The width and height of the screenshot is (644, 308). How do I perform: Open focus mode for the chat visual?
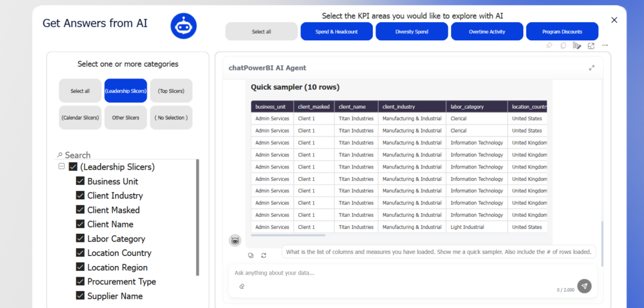[x=591, y=46]
